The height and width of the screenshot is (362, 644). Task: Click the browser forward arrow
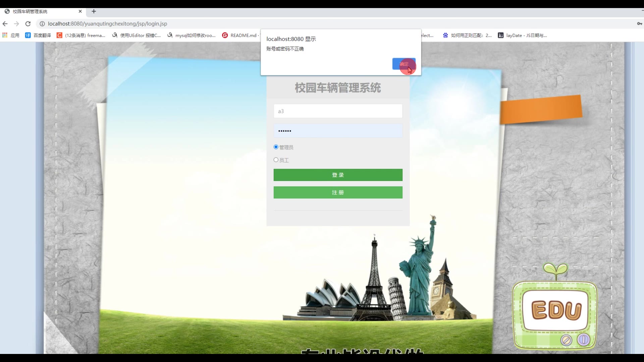point(16,24)
